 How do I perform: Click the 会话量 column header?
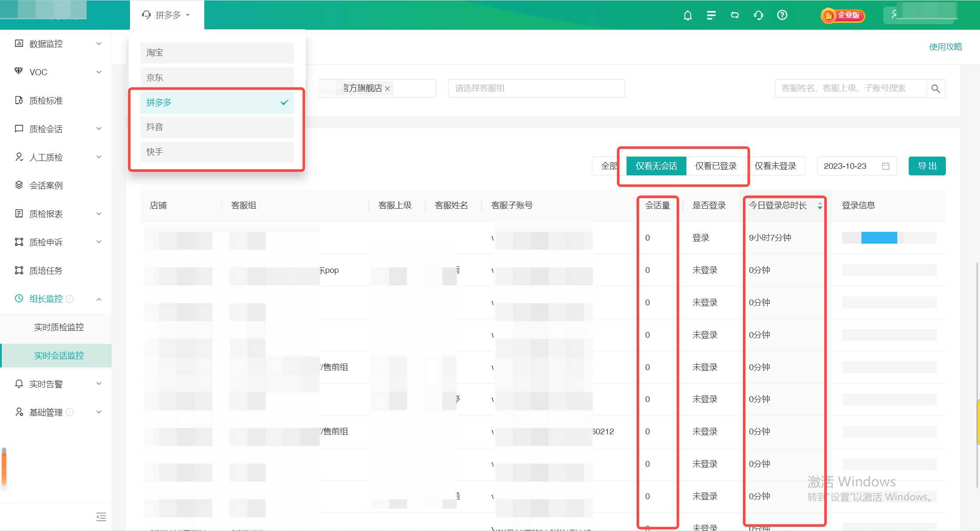click(658, 206)
